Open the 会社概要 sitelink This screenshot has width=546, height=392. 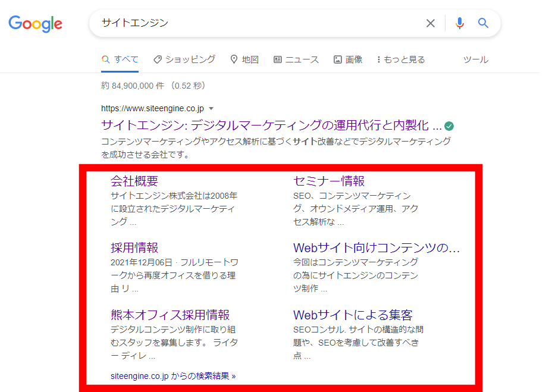[x=134, y=181]
